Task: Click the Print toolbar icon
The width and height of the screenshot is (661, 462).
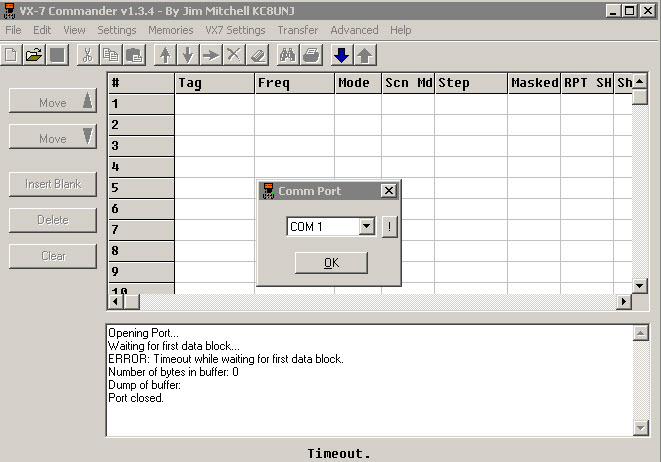Action: 311,55
